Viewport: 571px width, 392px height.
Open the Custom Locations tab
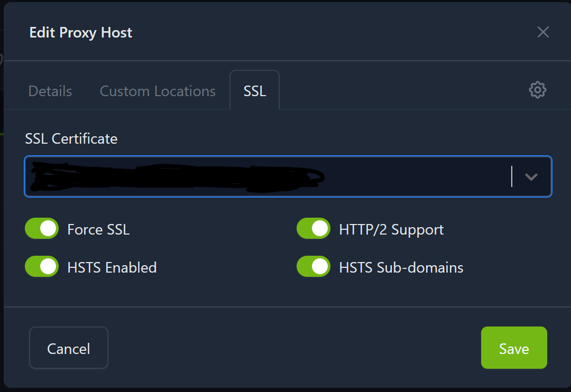click(x=158, y=91)
